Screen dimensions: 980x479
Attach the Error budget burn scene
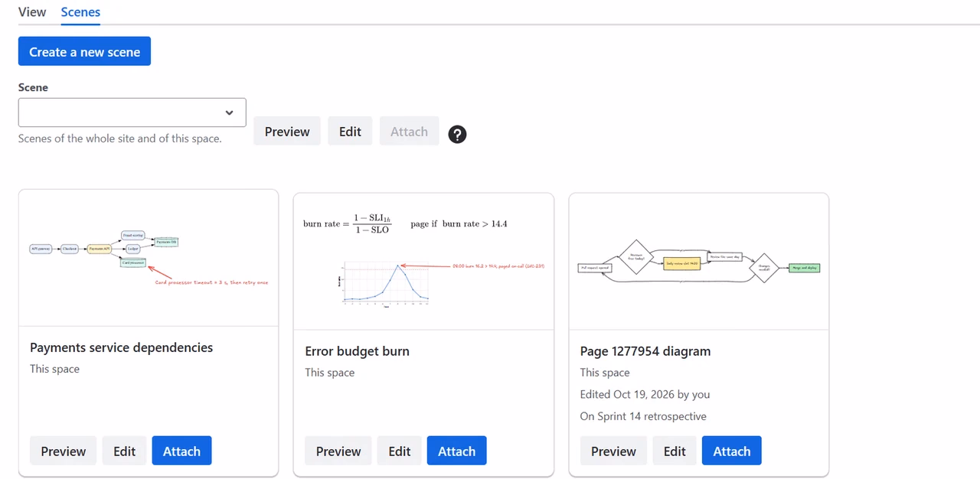pos(456,451)
